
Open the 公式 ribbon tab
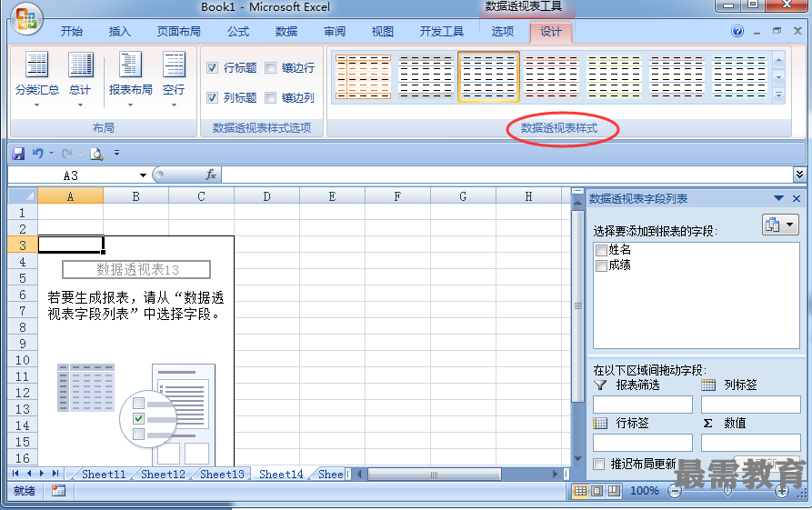tap(238, 32)
